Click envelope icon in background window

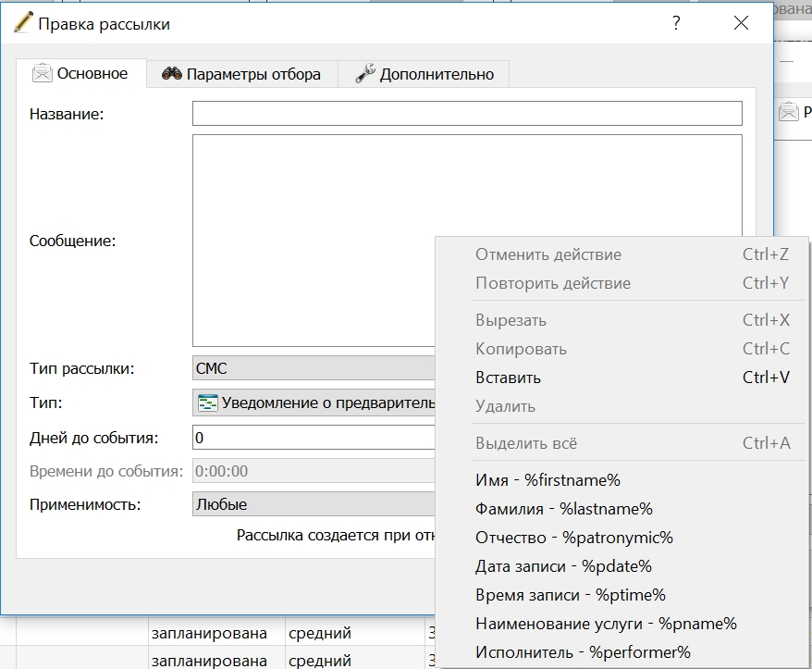tap(788, 111)
